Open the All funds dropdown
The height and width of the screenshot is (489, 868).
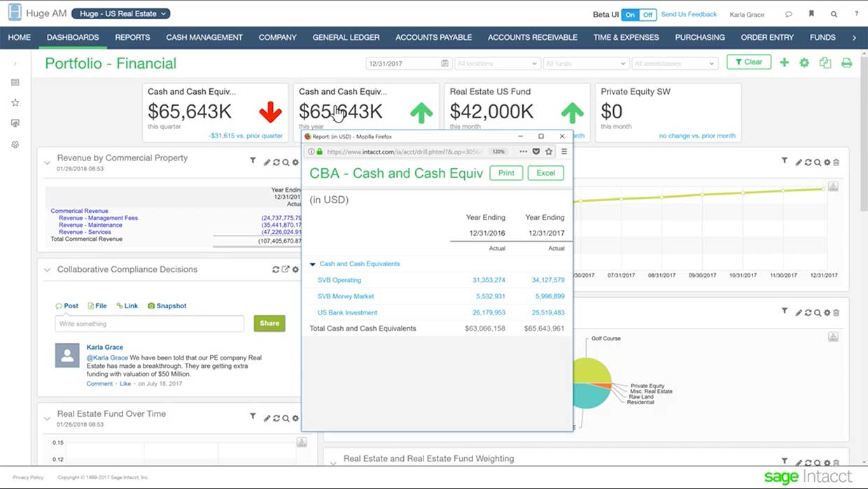tap(585, 63)
